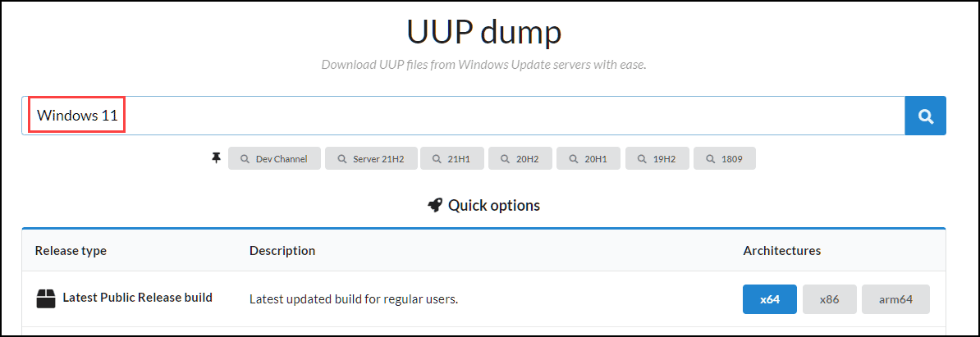Click the box icon for Latest Public Release
This screenshot has width=980, height=337.
(46, 298)
